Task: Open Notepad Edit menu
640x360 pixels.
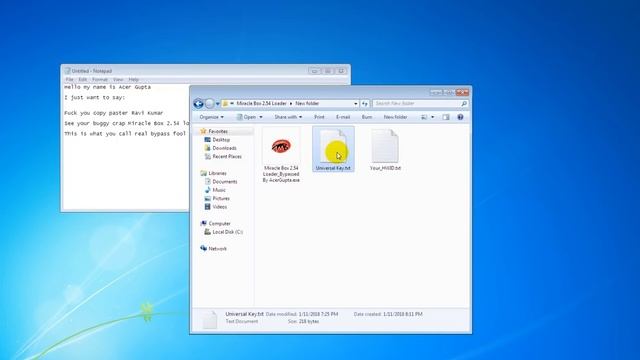Action: (83, 80)
